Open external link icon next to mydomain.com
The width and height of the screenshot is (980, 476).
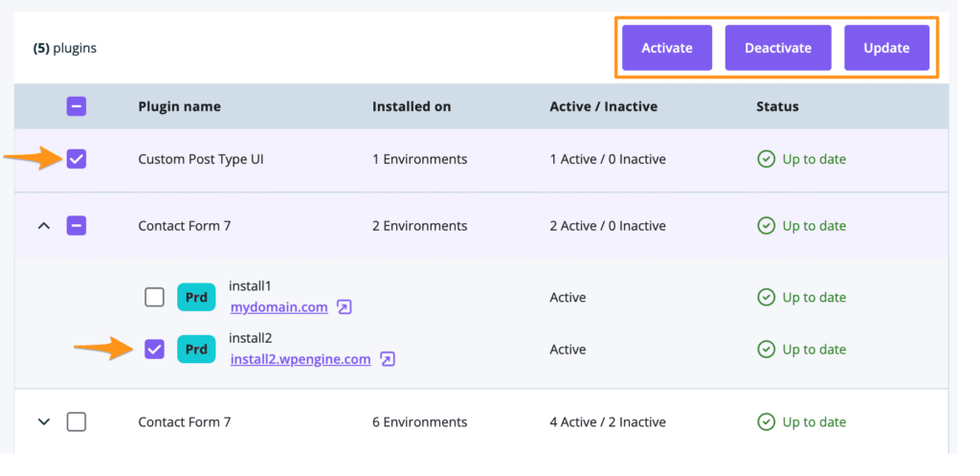pos(345,307)
